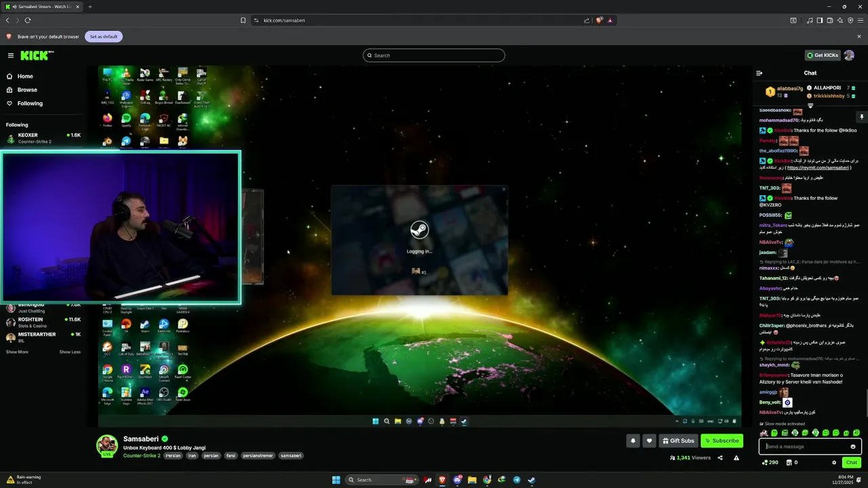The image size is (868, 488).
Task: Open the reymit.com/samsaberi link in chat
Action: point(818,168)
